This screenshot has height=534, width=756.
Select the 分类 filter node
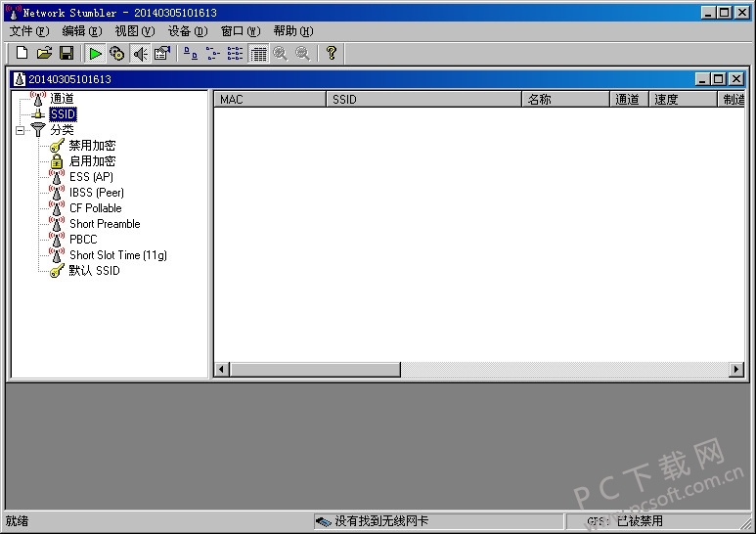click(63, 130)
